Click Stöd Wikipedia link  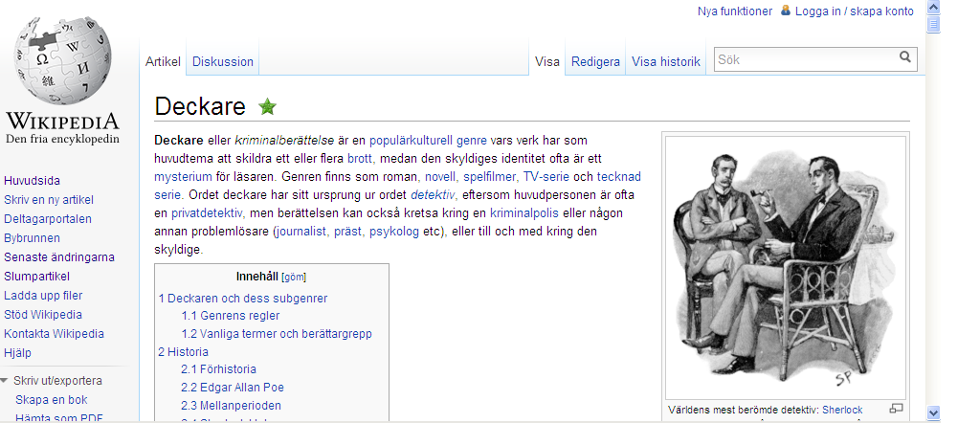(42, 314)
